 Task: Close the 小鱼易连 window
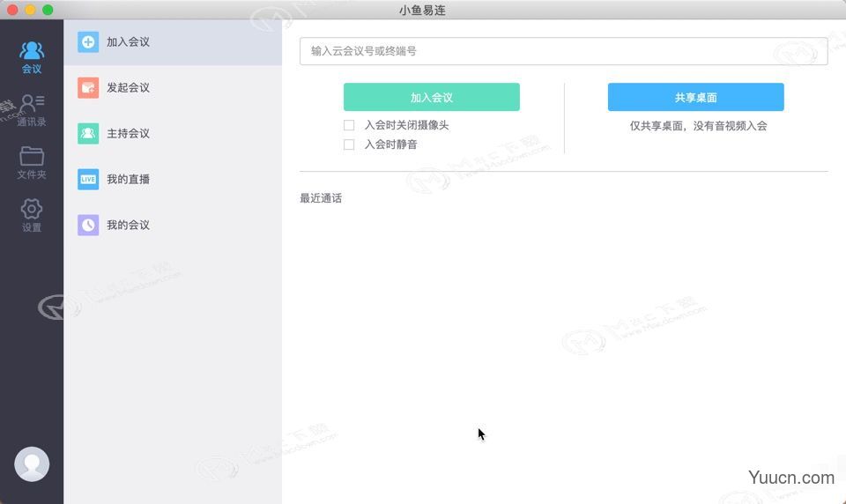point(12,10)
